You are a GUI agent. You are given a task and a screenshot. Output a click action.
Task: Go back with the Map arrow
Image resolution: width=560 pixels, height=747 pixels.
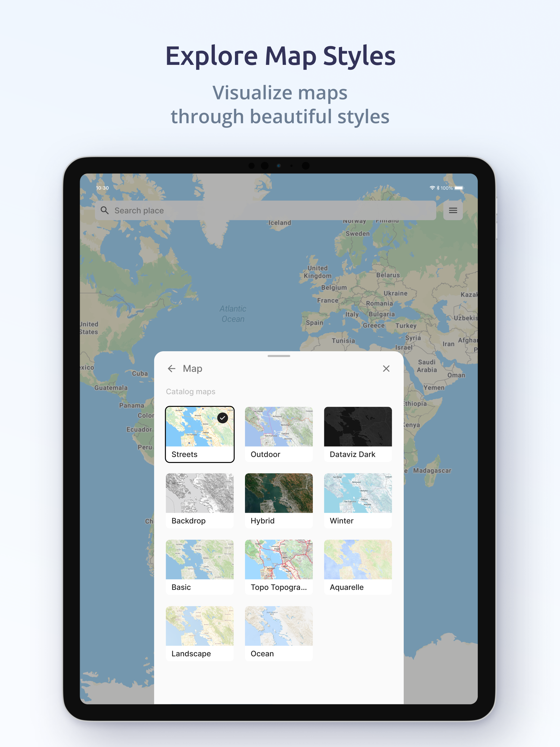(171, 368)
